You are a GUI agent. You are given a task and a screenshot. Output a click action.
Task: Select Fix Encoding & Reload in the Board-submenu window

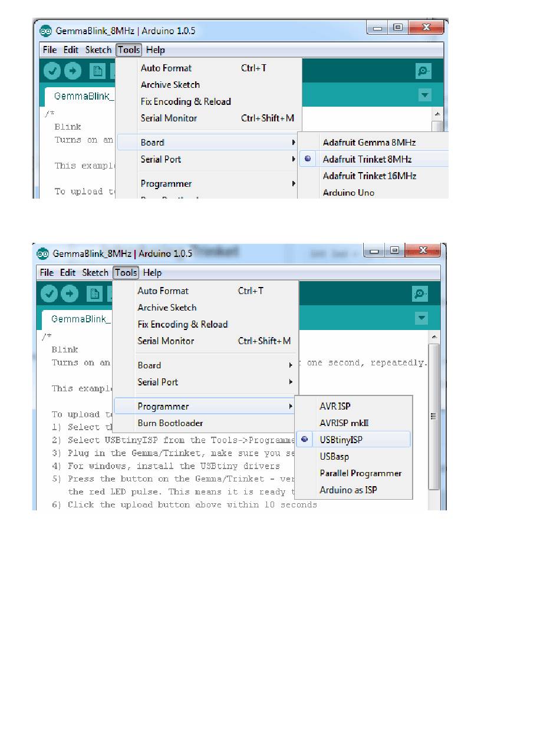pyautogui.click(x=209, y=101)
